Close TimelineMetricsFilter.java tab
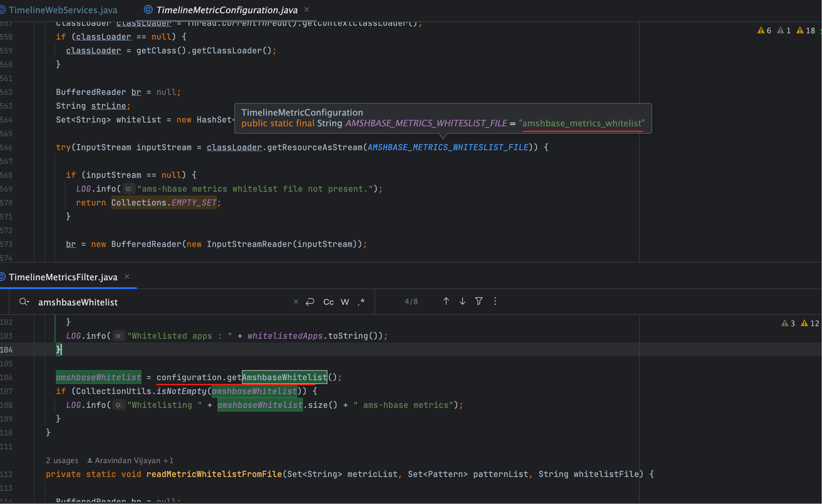822x504 pixels. click(x=127, y=277)
